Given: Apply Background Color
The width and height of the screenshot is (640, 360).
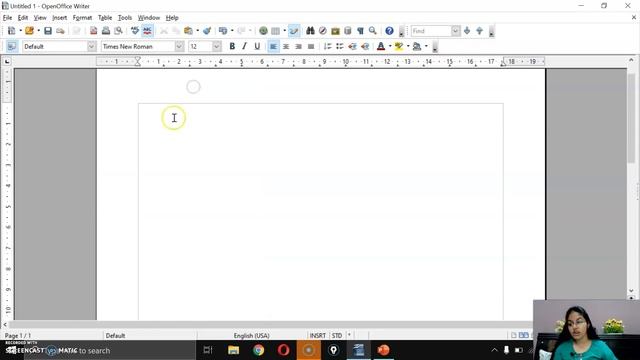Looking at the screenshot, I should (x=417, y=46).
